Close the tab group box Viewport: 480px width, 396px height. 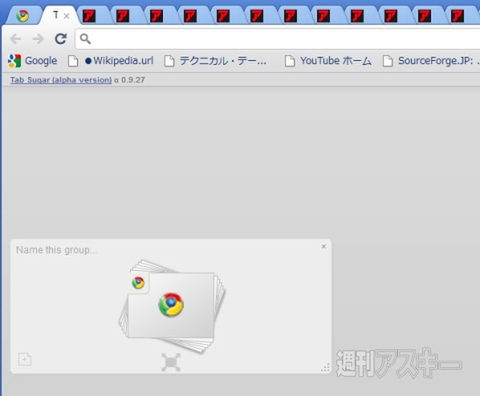tap(324, 246)
